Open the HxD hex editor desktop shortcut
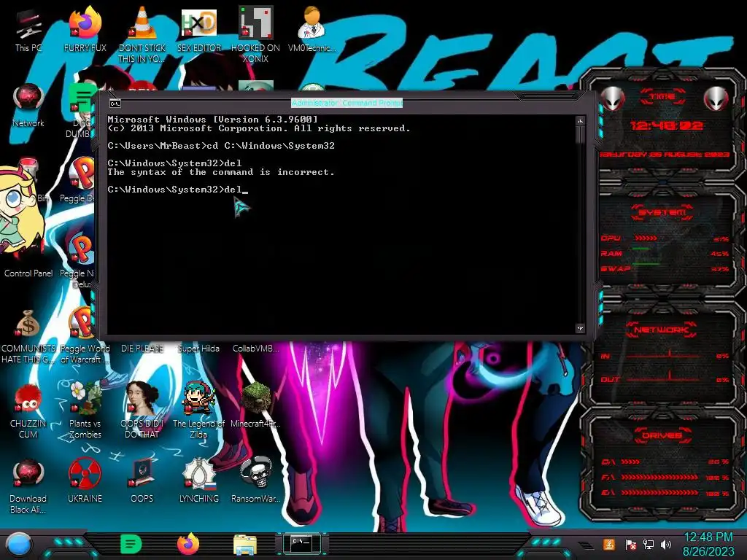 point(199,29)
